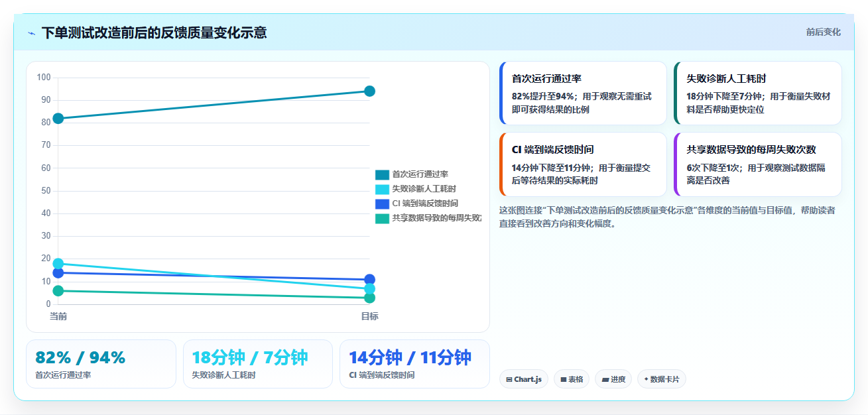Click the CI 端到端反馈时间 legend color swatch

382,204
